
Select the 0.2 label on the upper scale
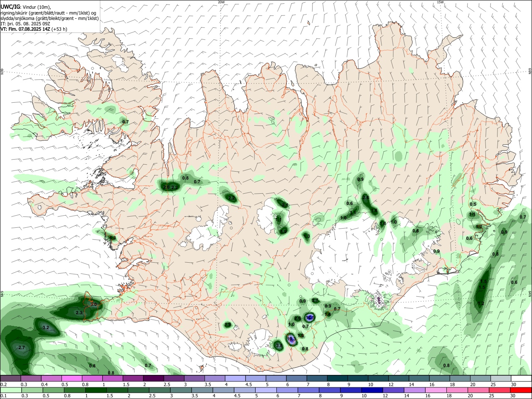point(3,384)
